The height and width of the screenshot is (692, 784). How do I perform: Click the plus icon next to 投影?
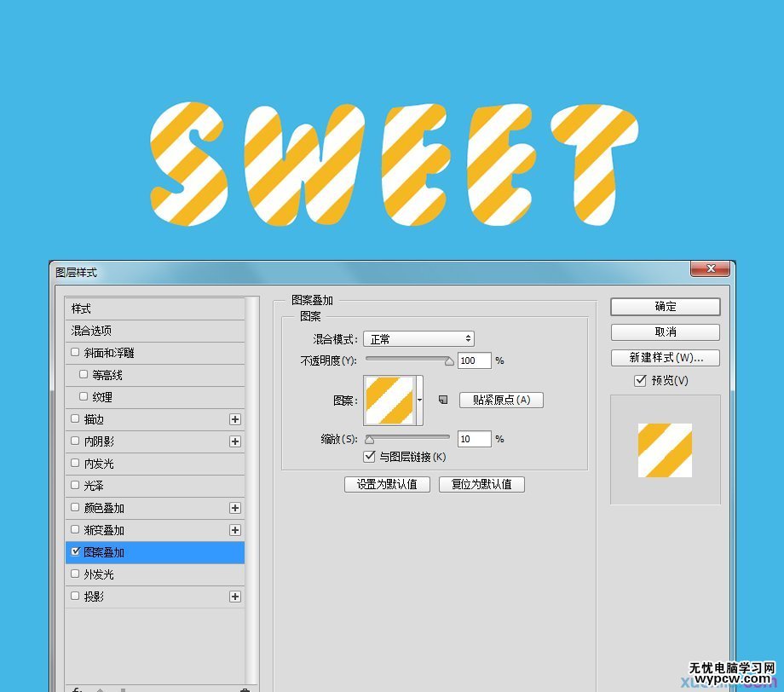[236, 597]
